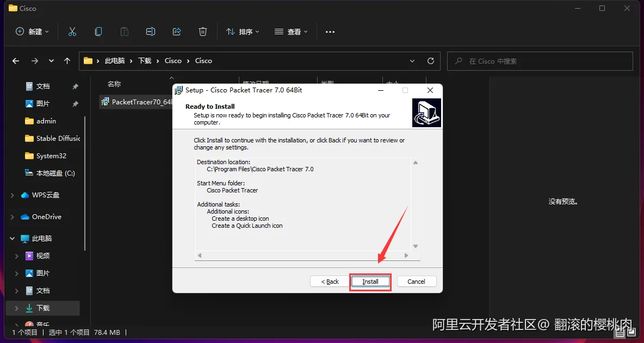Click the Rename icon in toolbar
Image resolution: width=644 pixels, height=343 pixels.
pyautogui.click(x=151, y=32)
